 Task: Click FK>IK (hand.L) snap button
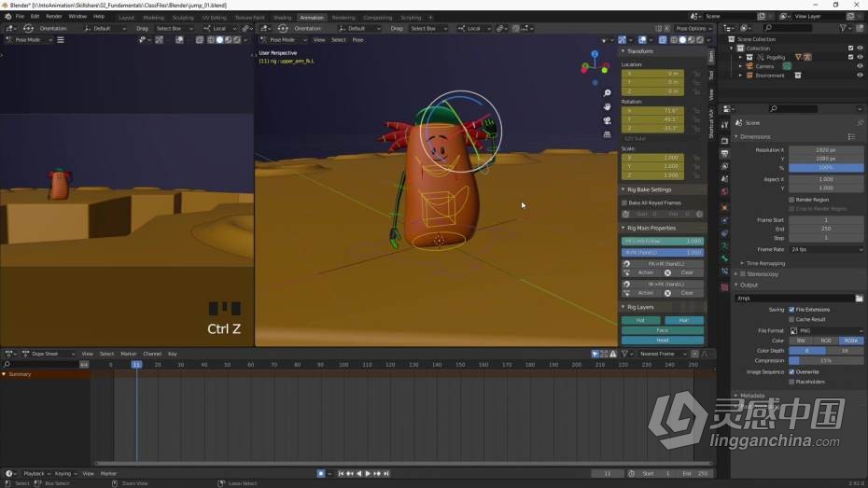pos(666,264)
